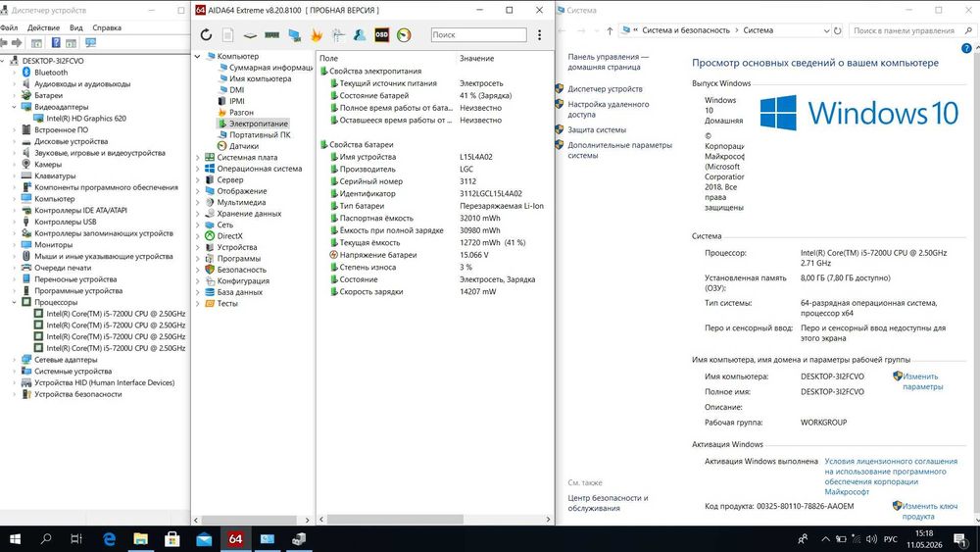
Task: Open Microsoft Store from taskbar
Action: [x=171, y=538]
